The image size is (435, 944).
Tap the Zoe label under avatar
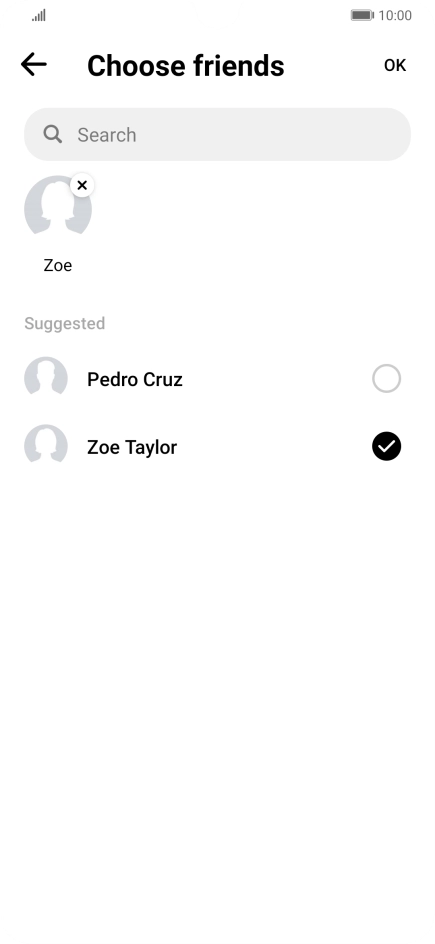58,266
